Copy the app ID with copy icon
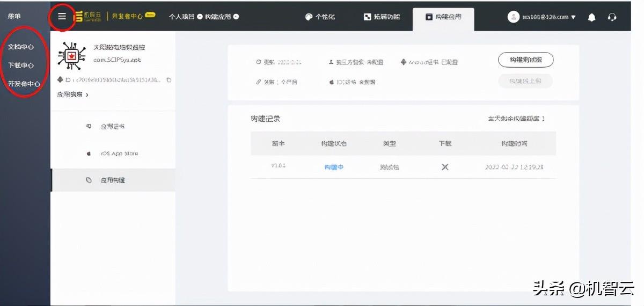644x306 pixels. pyautogui.click(x=169, y=80)
